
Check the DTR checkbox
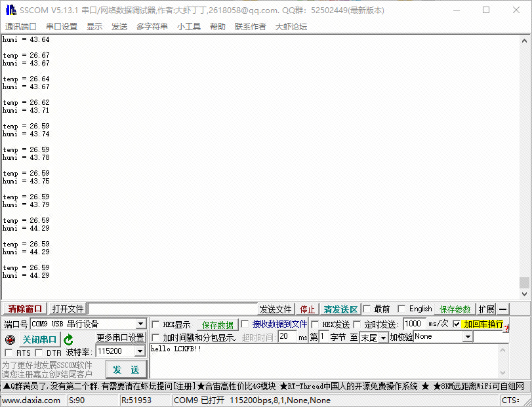(x=39, y=353)
